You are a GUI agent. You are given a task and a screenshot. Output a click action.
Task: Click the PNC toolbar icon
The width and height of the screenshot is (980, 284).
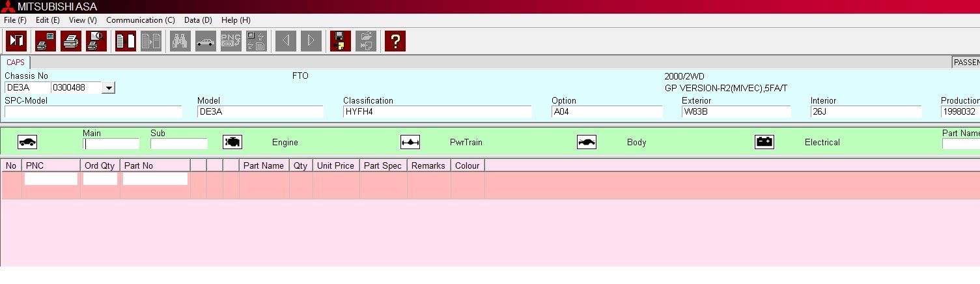(x=231, y=41)
